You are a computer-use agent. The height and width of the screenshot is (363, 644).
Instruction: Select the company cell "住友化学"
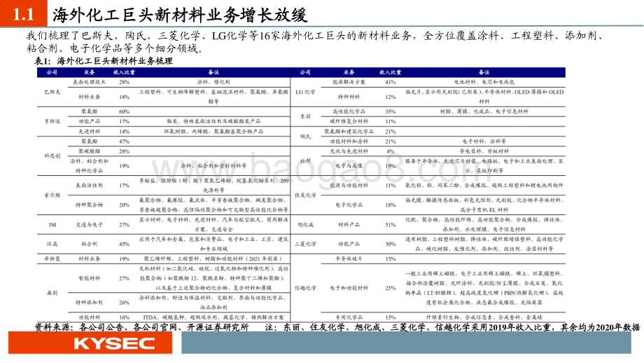pos(305,196)
